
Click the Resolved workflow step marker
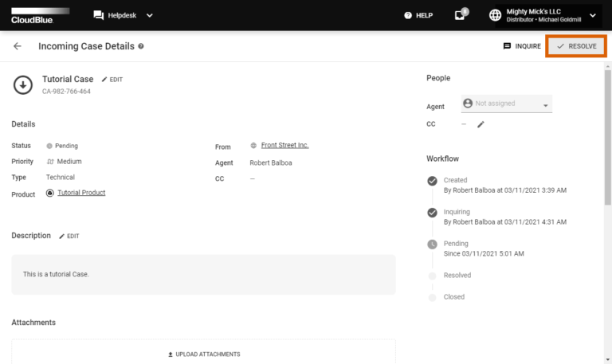point(432,276)
